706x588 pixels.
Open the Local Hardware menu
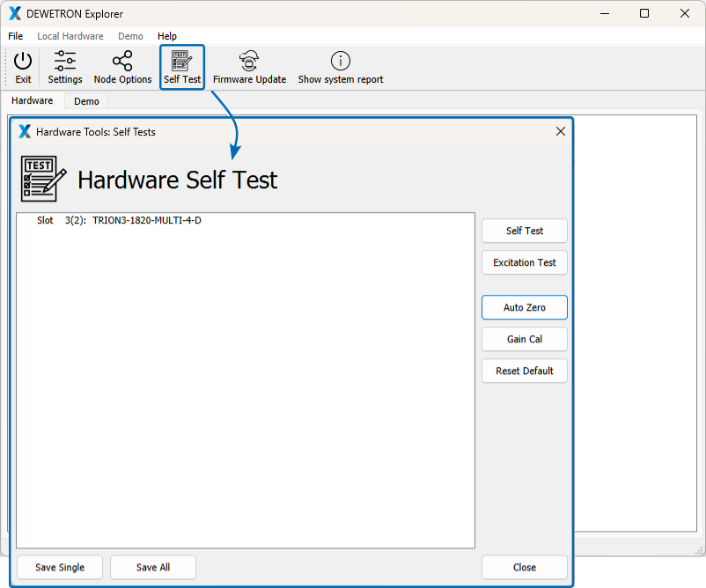[x=70, y=36]
